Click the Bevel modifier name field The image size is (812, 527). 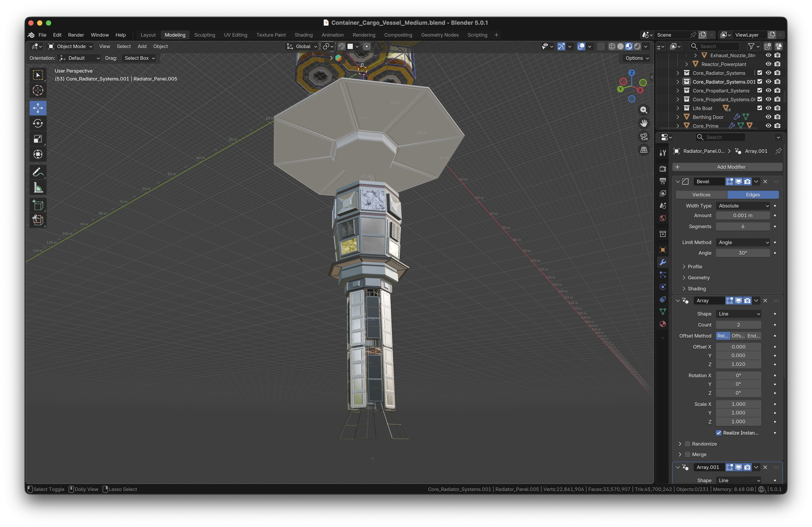pos(709,182)
